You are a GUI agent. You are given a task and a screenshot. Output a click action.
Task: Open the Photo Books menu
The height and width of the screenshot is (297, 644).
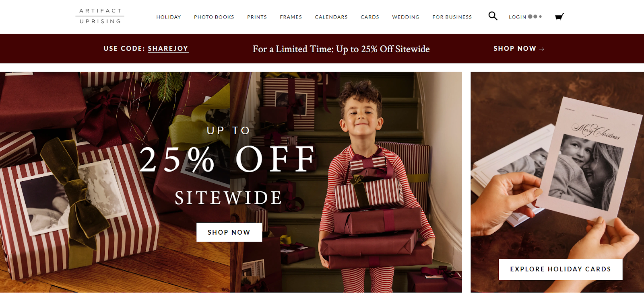coord(214,17)
